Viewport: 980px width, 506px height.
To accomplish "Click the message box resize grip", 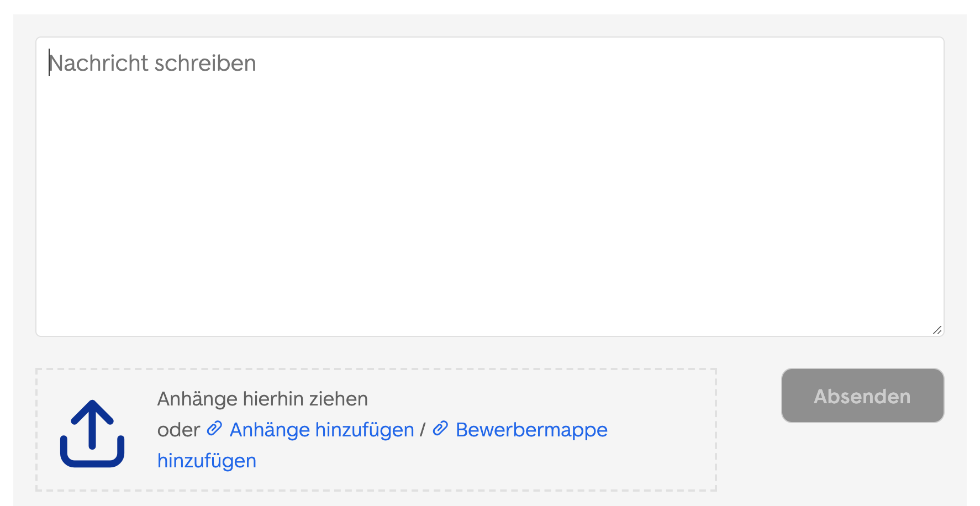I will [x=937, y=330].
